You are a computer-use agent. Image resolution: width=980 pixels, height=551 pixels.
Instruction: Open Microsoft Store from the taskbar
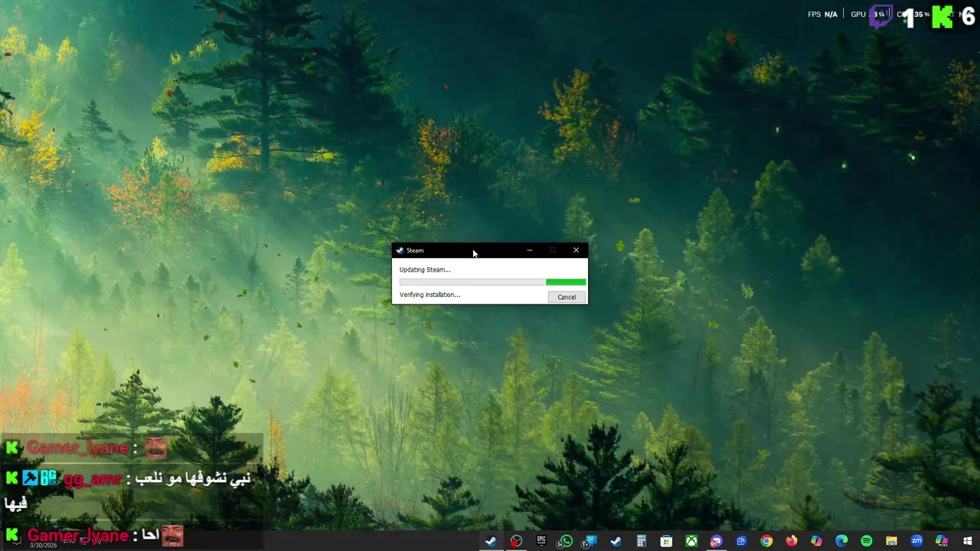pos(666,541)
